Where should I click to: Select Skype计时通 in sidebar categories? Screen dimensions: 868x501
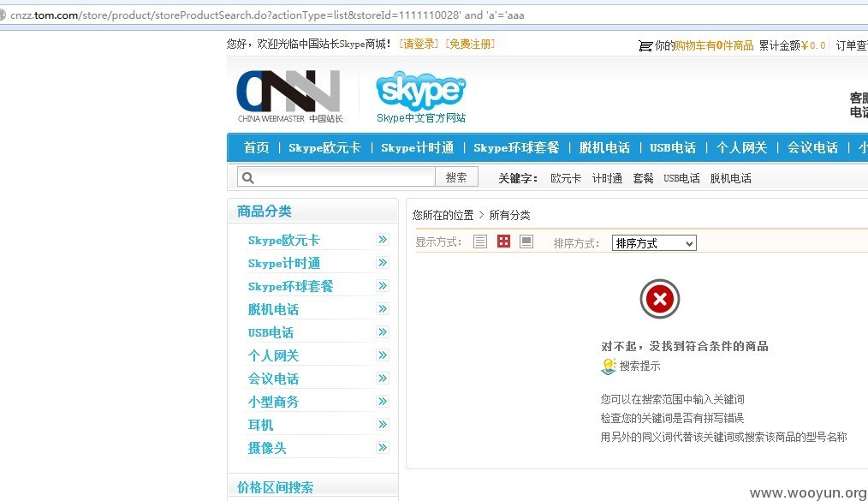pyautogui.click(x=284, y=263)
